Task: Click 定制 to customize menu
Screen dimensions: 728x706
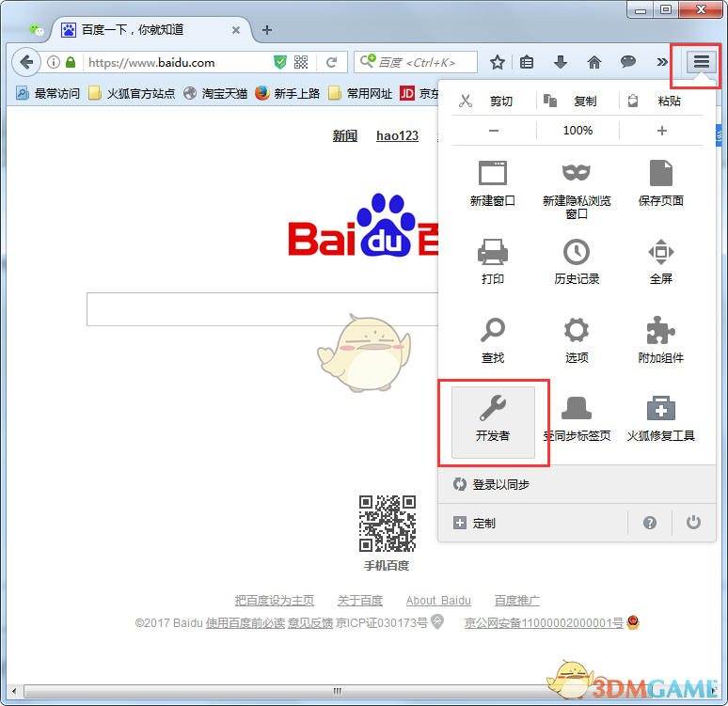Action: (x=533, y=523)
